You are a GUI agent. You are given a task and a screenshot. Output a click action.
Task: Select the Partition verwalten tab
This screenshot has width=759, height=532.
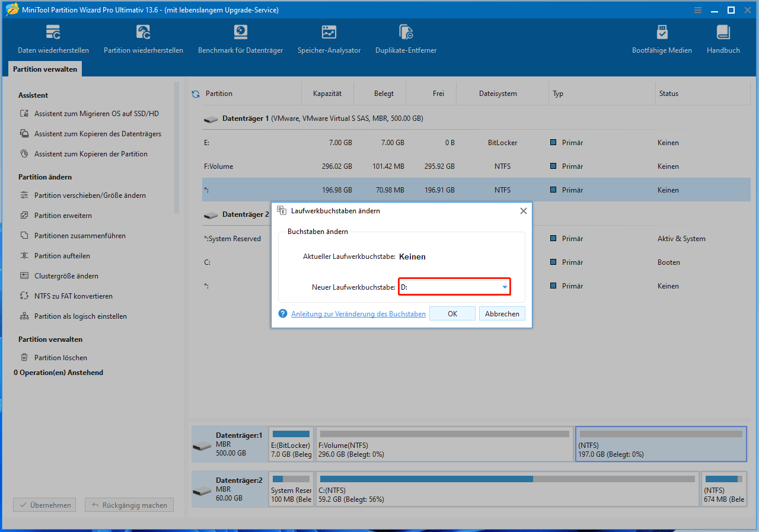click(x=45, y=69)
